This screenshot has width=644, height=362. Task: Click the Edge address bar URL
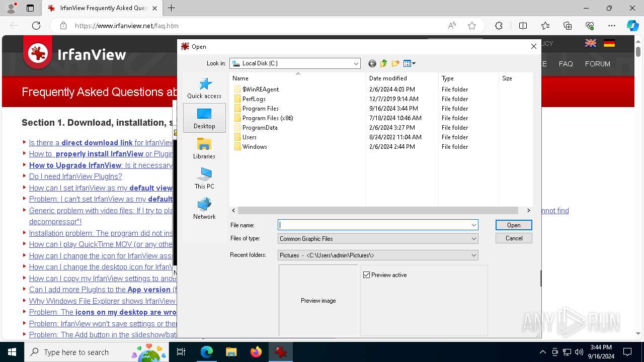[x=127, y=26]
